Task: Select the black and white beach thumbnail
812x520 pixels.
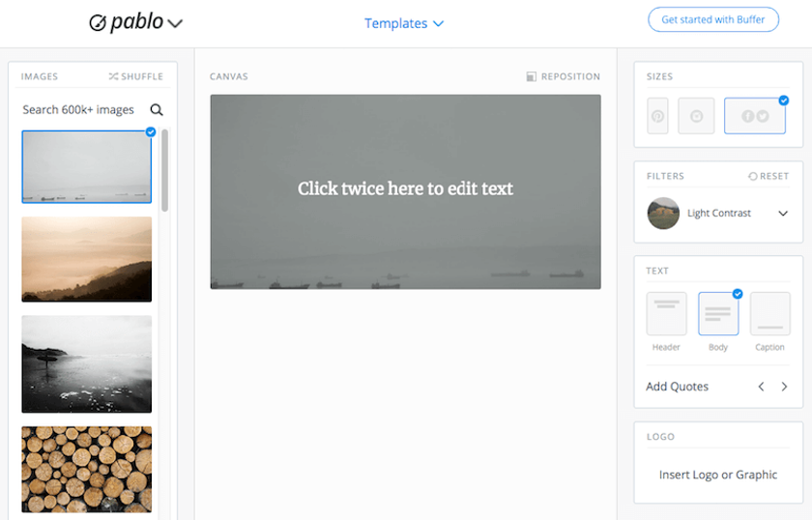Action: pyautogui.click(x=86, y=364)
